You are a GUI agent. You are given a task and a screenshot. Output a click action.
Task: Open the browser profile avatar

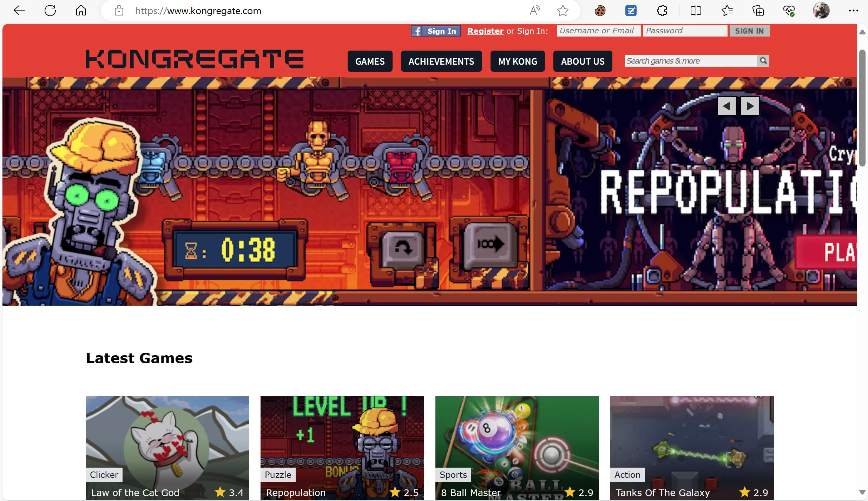[821, 11]
